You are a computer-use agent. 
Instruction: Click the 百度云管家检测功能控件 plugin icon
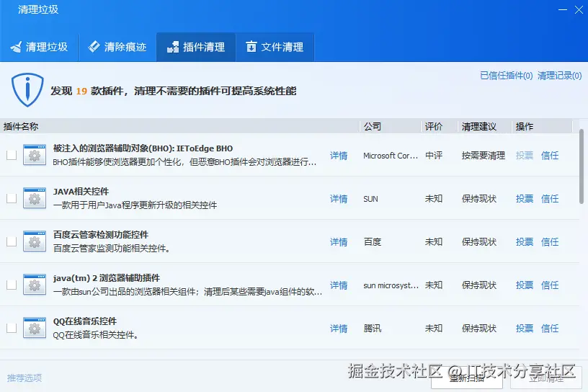[35, 241]
